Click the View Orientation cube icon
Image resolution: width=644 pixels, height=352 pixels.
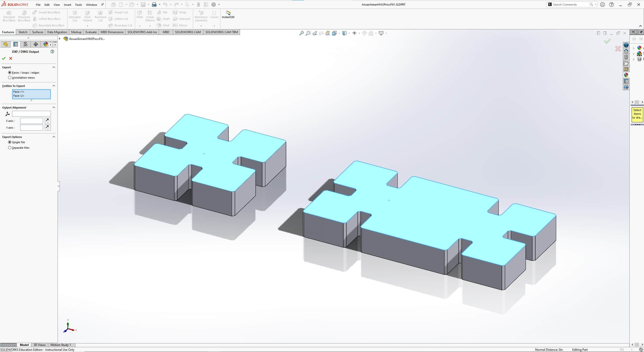coord(334,33)
